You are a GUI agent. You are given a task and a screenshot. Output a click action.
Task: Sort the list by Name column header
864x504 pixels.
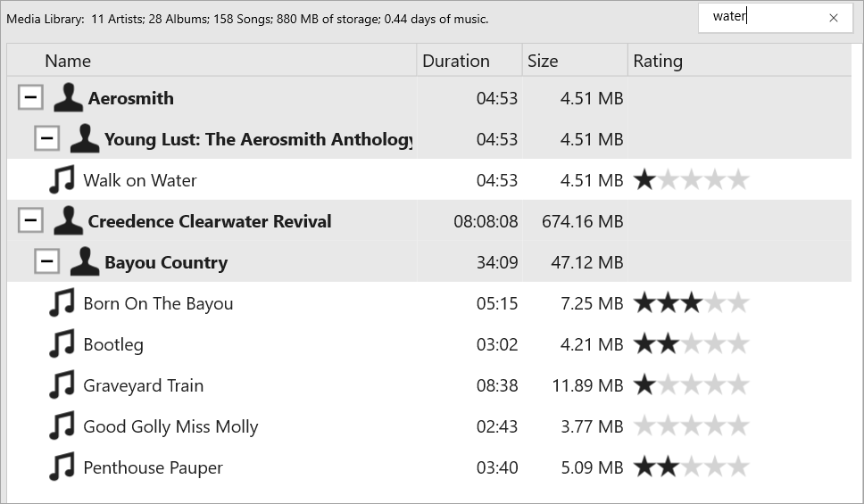pos(212,61)
